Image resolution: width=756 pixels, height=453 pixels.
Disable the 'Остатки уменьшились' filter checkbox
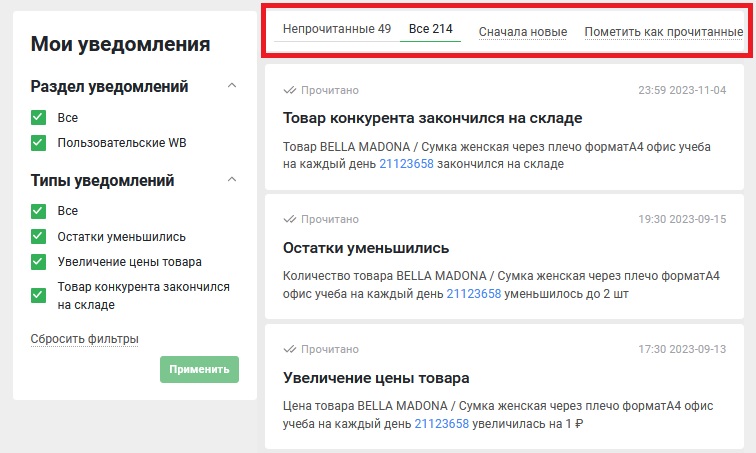pyautogui.click(x=39, y=236)
